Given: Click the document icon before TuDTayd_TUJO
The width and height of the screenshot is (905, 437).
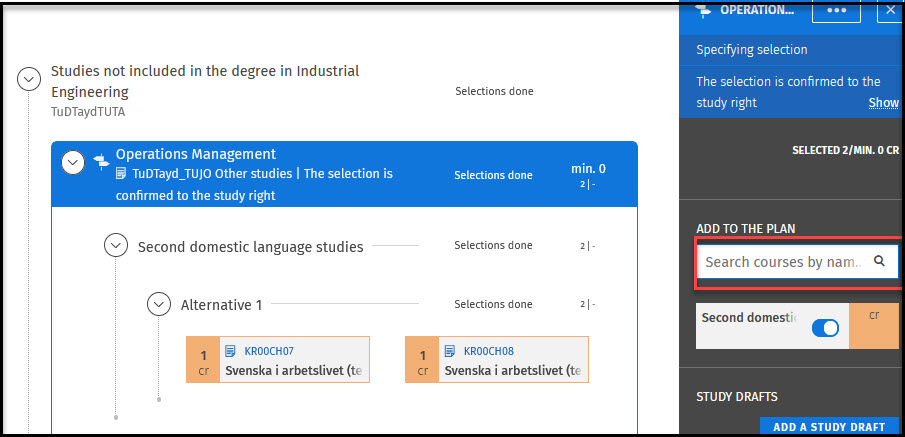Looking at the screenshot, I should click(x=122, y=174).
